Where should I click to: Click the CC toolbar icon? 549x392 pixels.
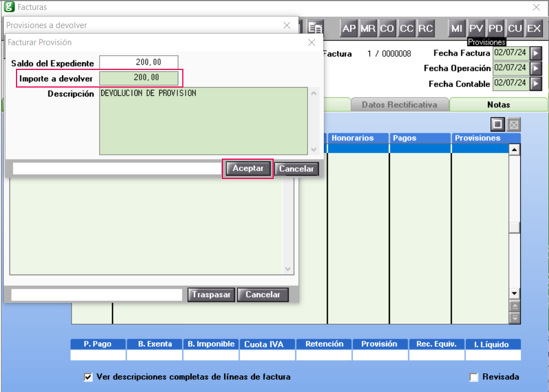coord(406,28)
